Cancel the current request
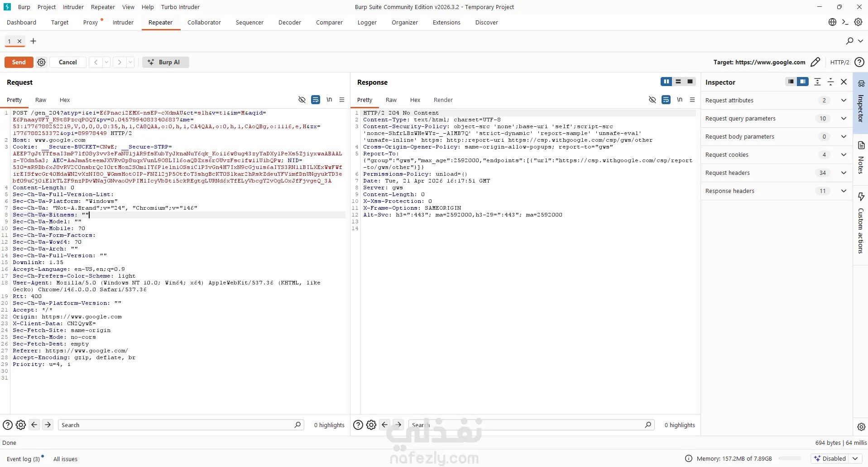The height and width of the screenshot is (467, 868). tap(67, 62)
